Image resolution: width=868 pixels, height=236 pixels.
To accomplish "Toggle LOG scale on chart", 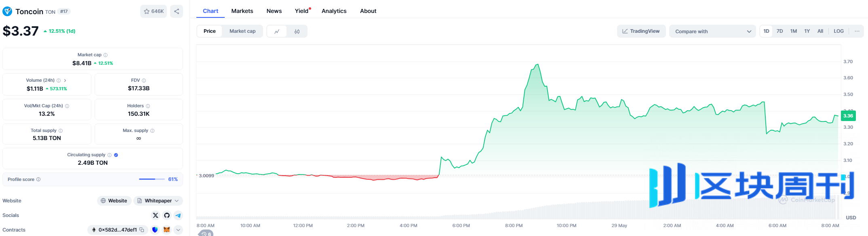I will coord(839,31).
